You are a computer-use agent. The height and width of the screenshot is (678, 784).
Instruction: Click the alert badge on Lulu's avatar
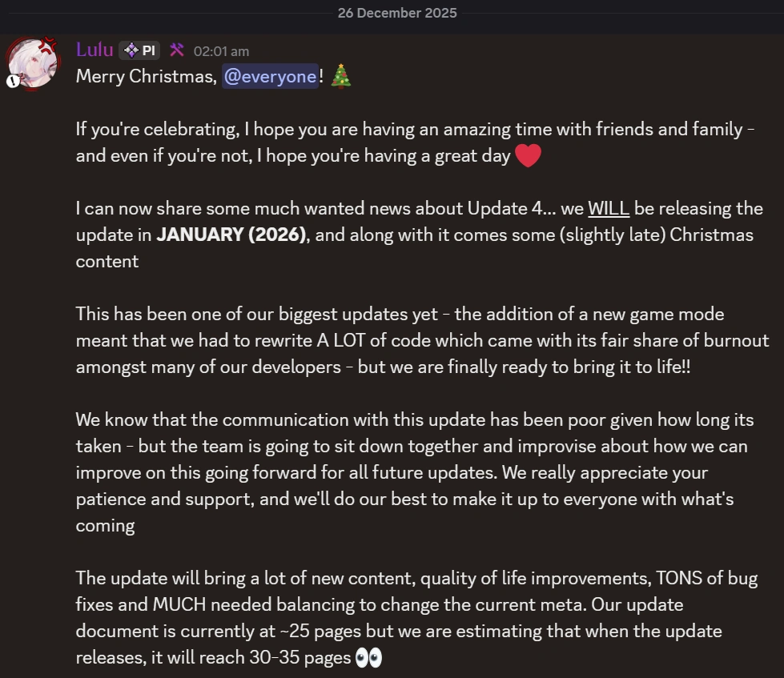coord(13,81)
